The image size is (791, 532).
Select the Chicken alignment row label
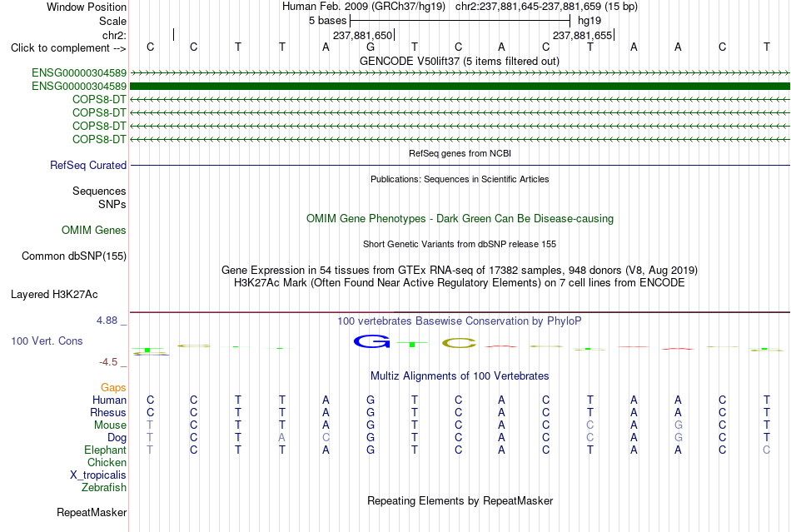point(107,462)
